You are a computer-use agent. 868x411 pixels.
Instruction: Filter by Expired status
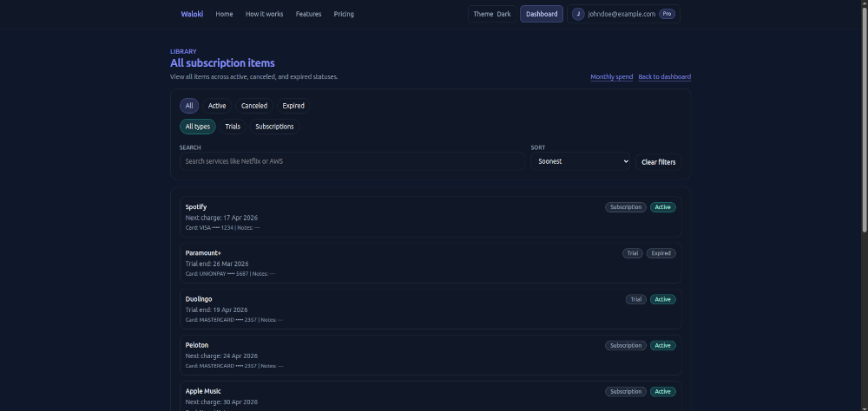coord(293,106)
